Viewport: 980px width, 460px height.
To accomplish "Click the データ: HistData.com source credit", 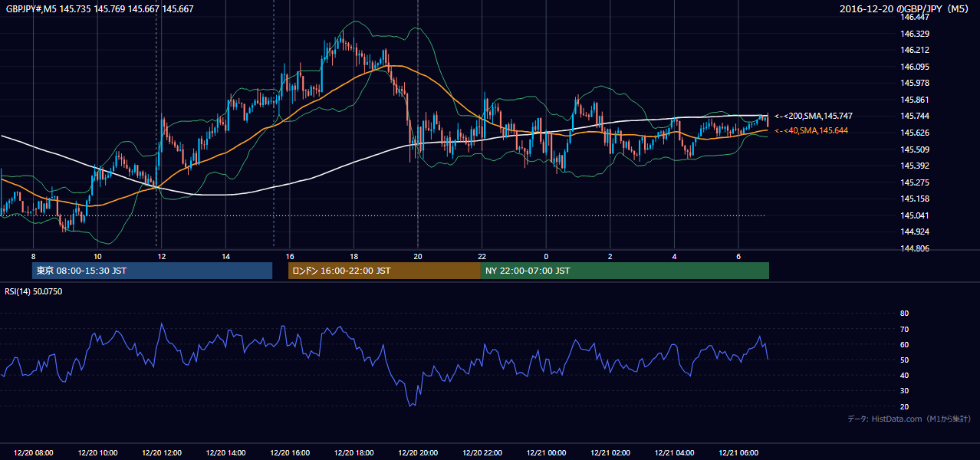I will 909,419.
